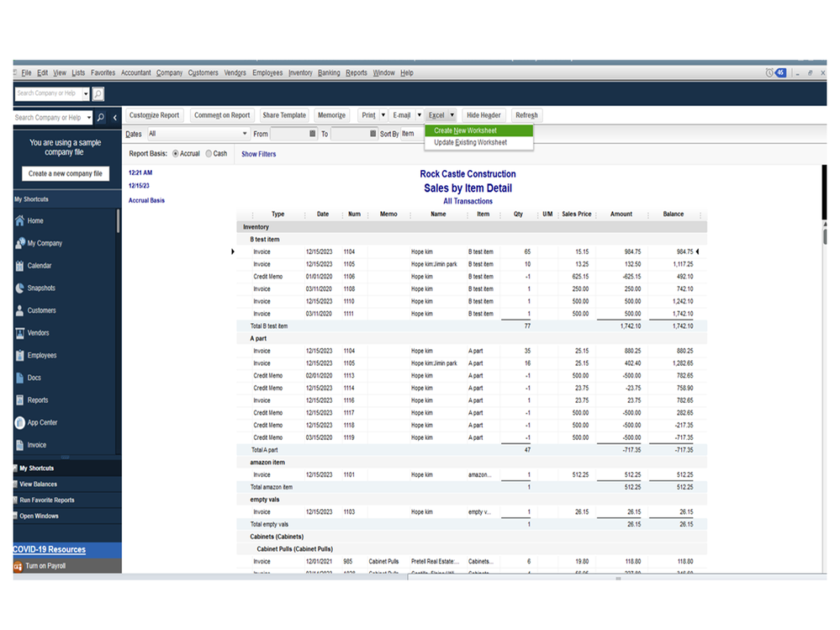Click the Customize Report button

tap(154, 115)
